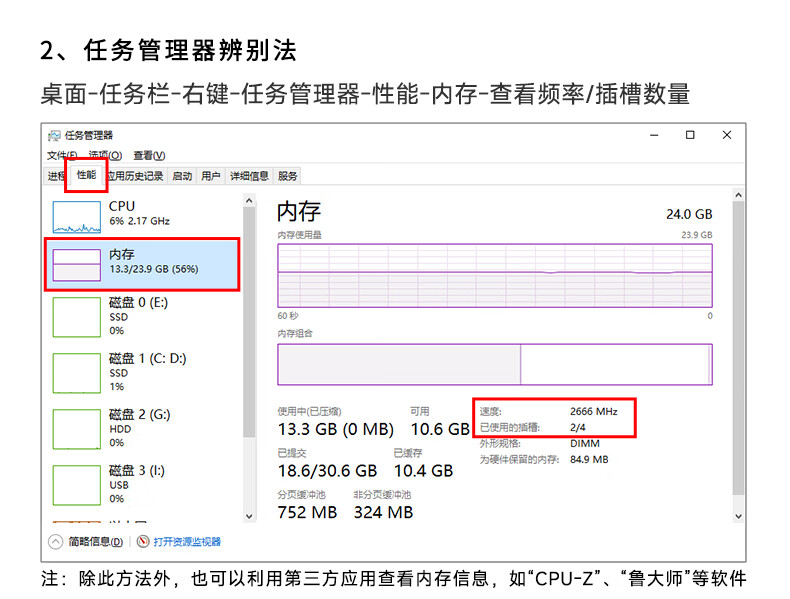Screen dimensions: 790x599
Task: Open the 选项(O) menu
Action: tap(105, 155)
